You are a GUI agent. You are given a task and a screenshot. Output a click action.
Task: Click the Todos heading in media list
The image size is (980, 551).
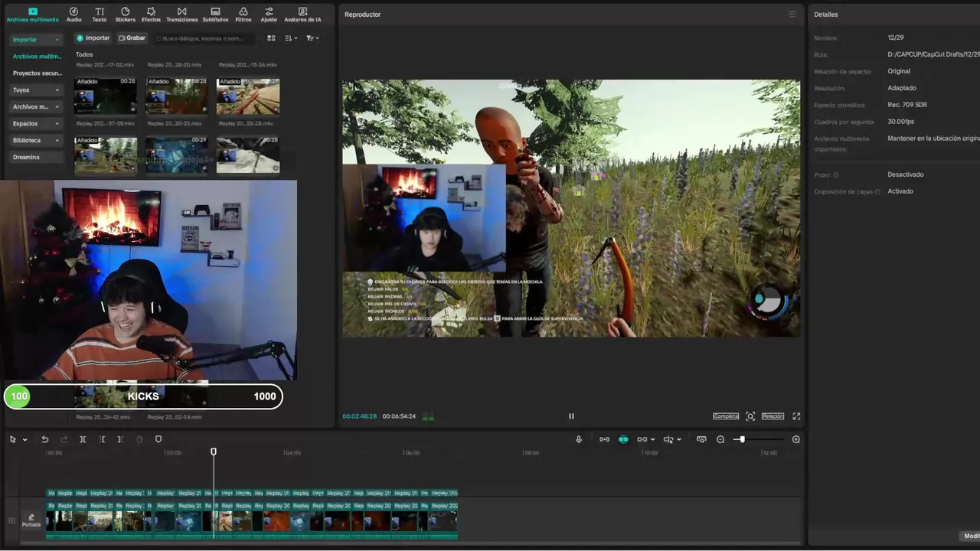coord(84,54)
